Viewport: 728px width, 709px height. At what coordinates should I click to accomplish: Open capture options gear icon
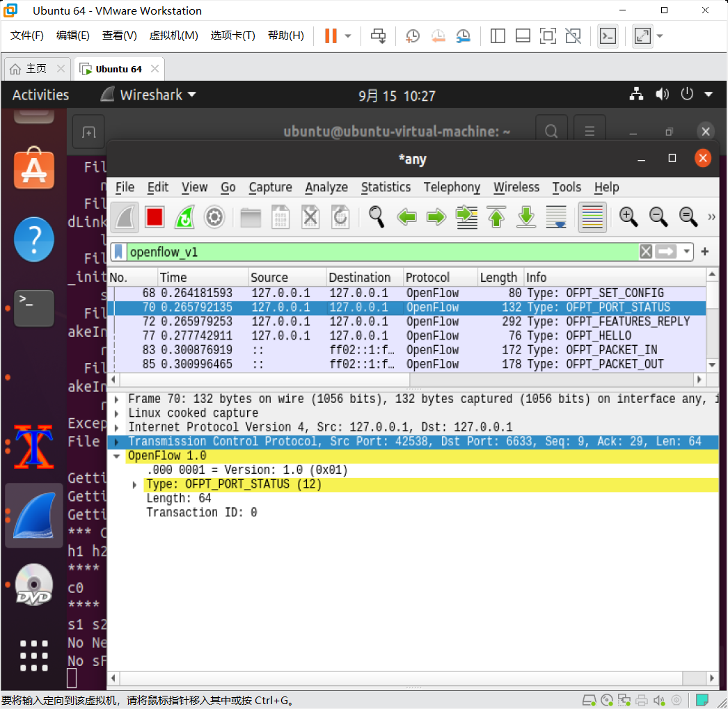click(214, 217)
